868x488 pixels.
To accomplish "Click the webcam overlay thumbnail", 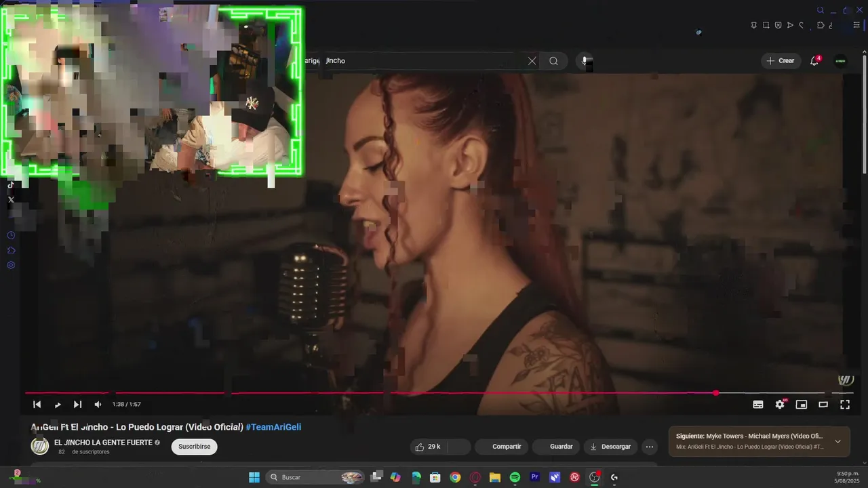I will click(x=152, y=91).
